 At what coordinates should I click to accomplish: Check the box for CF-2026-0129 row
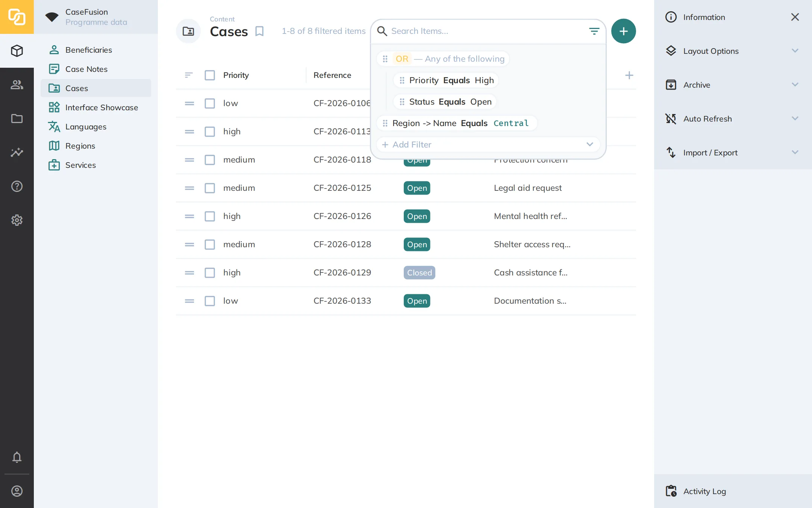pos(210,273)
